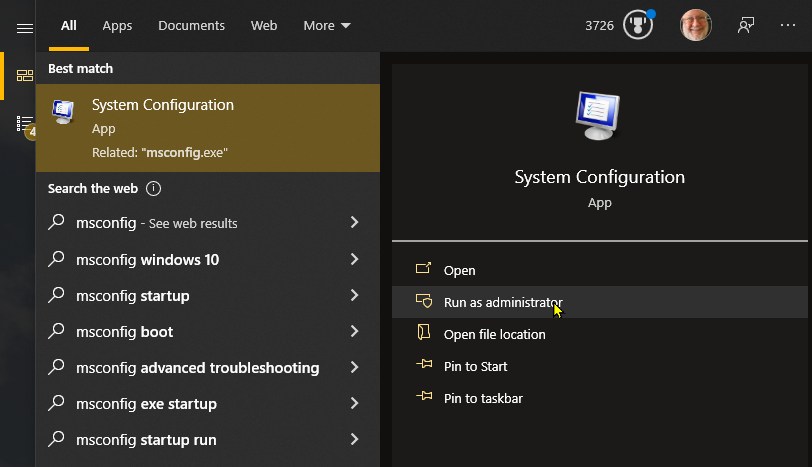
Task: Click the sidebar list icon
Action: point(24,123)
